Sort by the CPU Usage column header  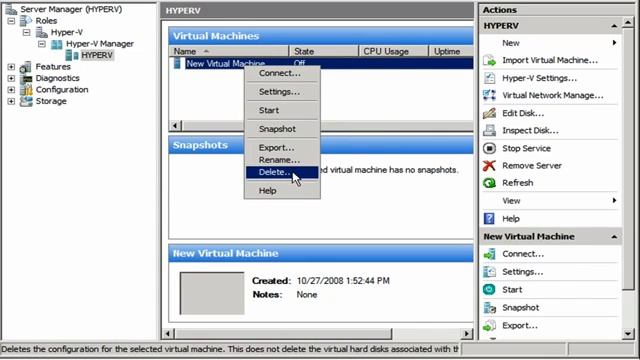coord(394,51)
